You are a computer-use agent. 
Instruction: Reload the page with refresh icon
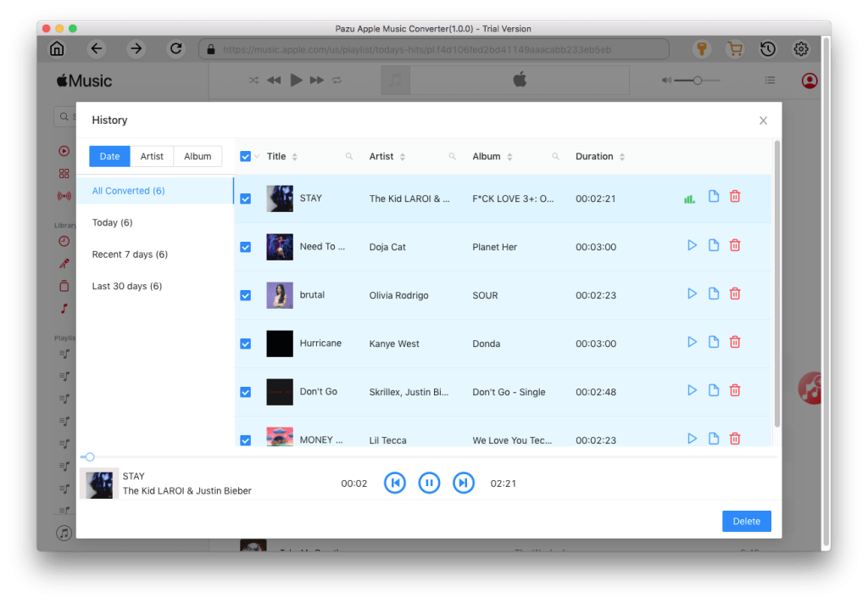(175, 48)
